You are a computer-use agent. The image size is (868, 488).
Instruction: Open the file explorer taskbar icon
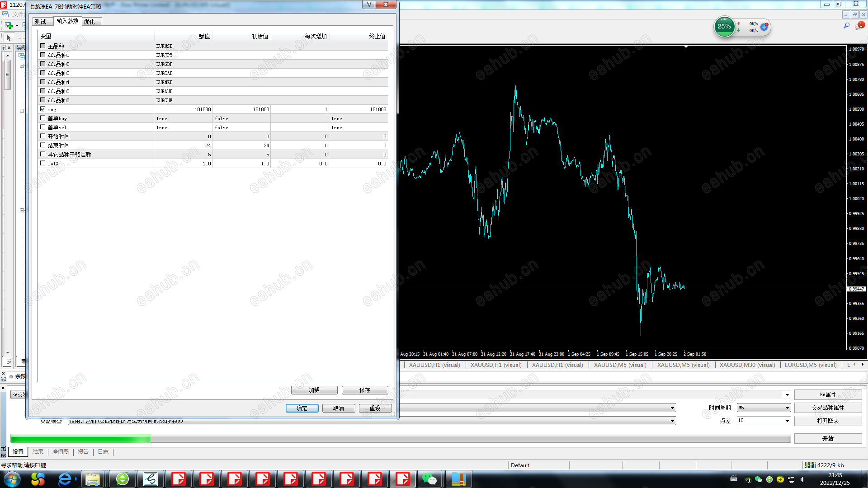pyautogui.click(x=93, y=479)
